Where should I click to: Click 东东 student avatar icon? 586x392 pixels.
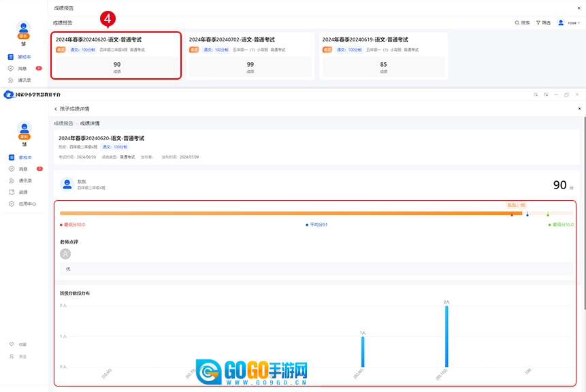(x=67, y=184)
